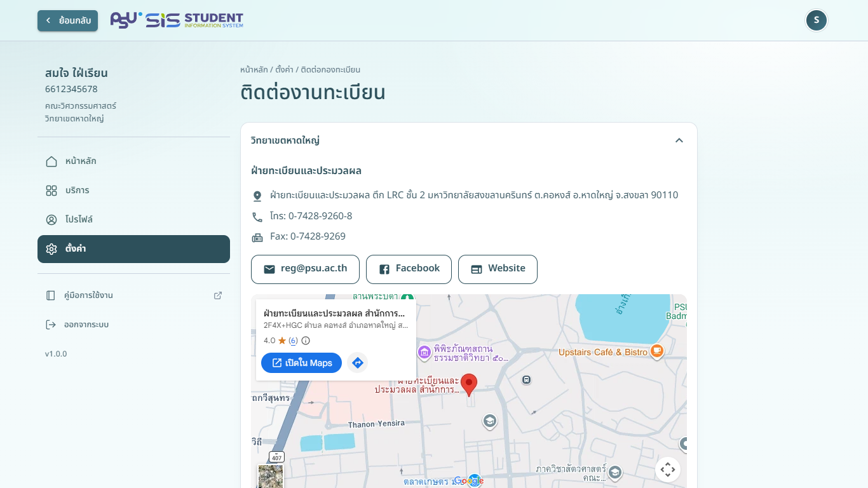868x488 pixels.
Task: Click the reg@psu.ac.th email button
Action: 305,269
